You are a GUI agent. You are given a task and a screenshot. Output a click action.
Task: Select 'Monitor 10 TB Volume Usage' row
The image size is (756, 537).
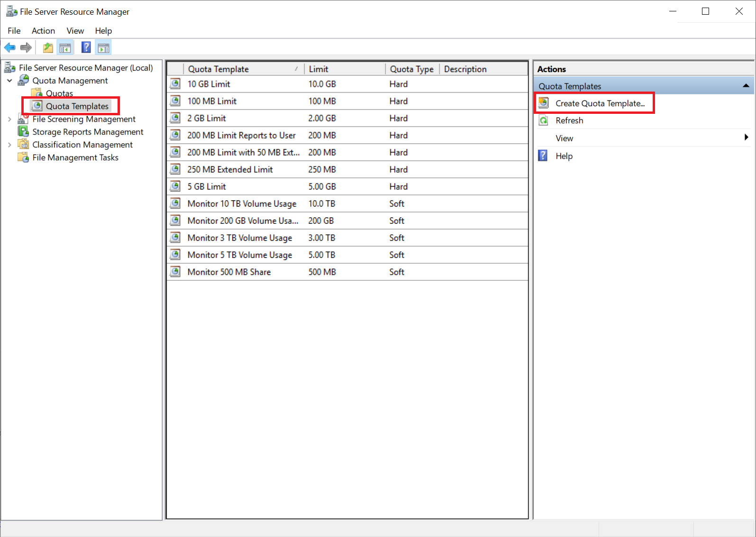pos(347,204)
